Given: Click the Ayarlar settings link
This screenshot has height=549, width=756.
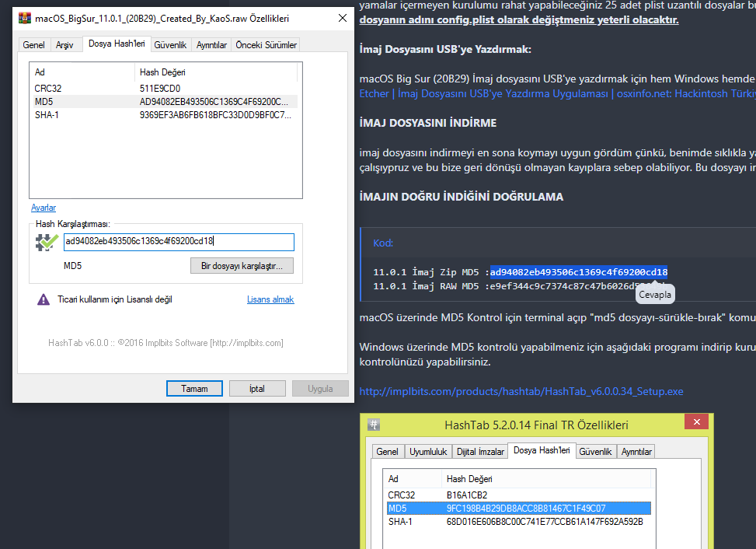Looking at the screenshot, I should 44,208.
